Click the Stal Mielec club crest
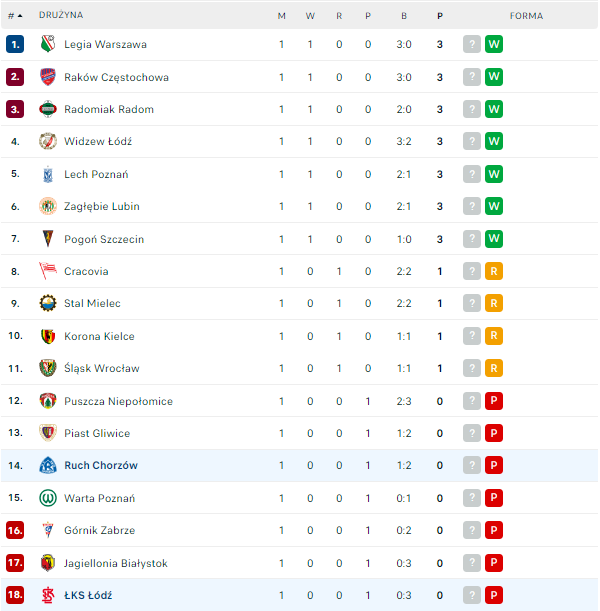600x611 pixels. (47, 303)
